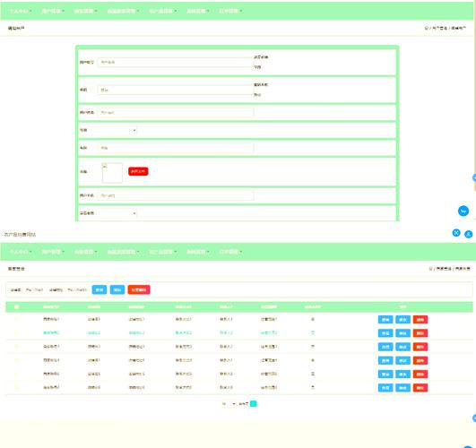Viewport: 476px width, 448px height.
Task: Click the middle breadcrumb link on lower page
Action: click(x=444, y=269)
